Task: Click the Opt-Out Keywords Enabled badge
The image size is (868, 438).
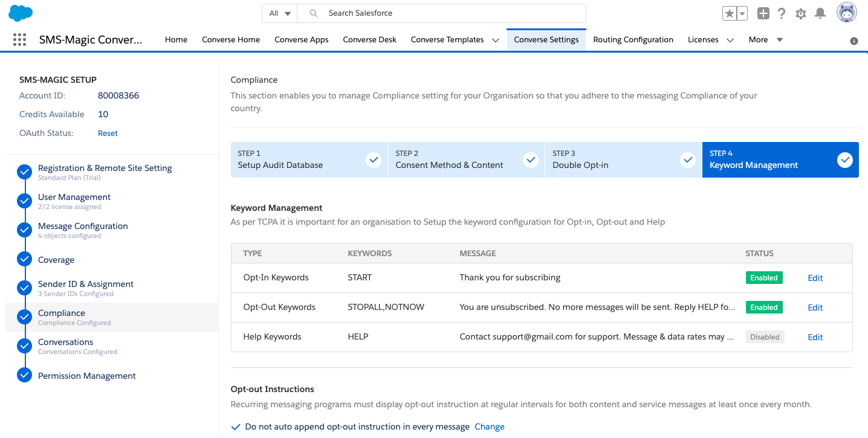Action: [764, 308]
